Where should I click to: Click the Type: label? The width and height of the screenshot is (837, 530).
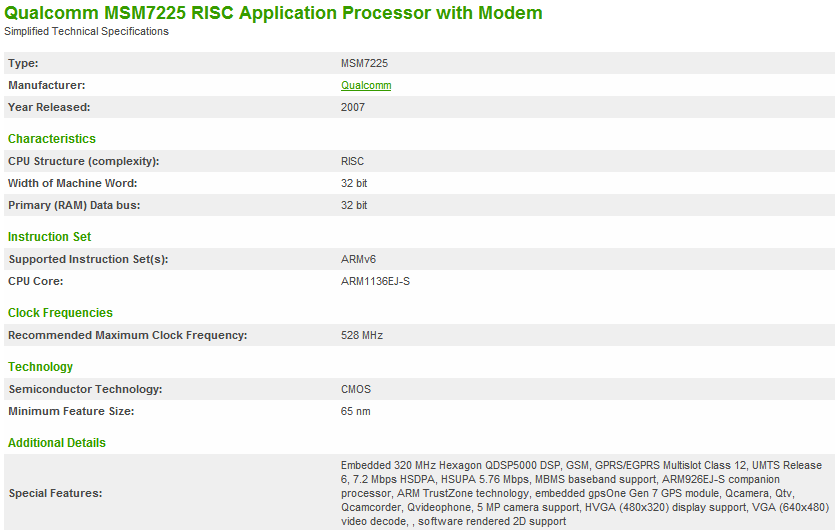pos(23,63)
